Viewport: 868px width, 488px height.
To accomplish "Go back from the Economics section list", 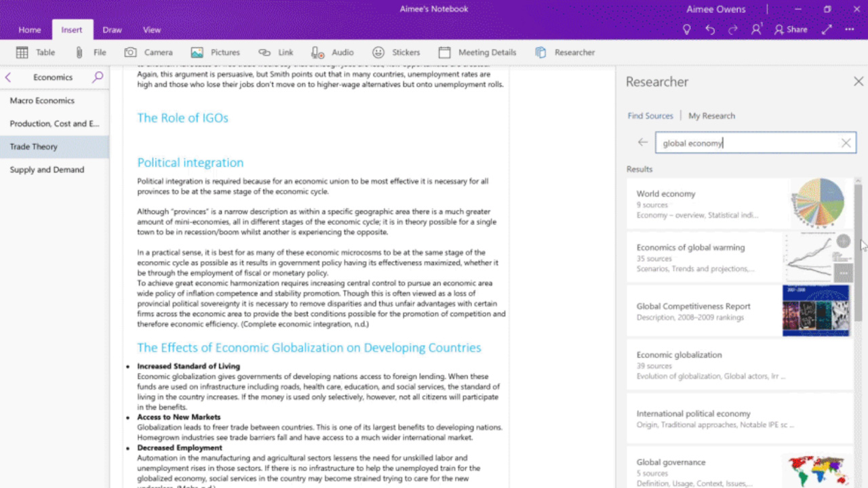I will point(8,77).
